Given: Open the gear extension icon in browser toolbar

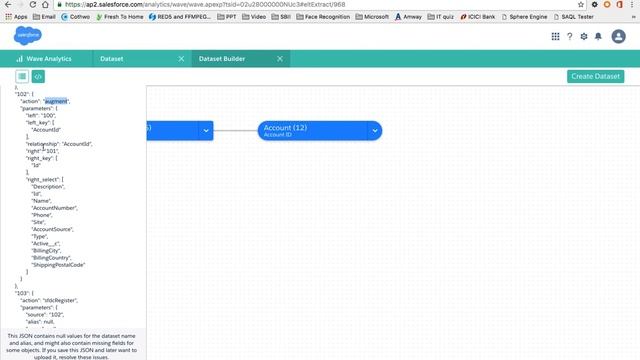Looking at the screenshot, I should [595, 4].
